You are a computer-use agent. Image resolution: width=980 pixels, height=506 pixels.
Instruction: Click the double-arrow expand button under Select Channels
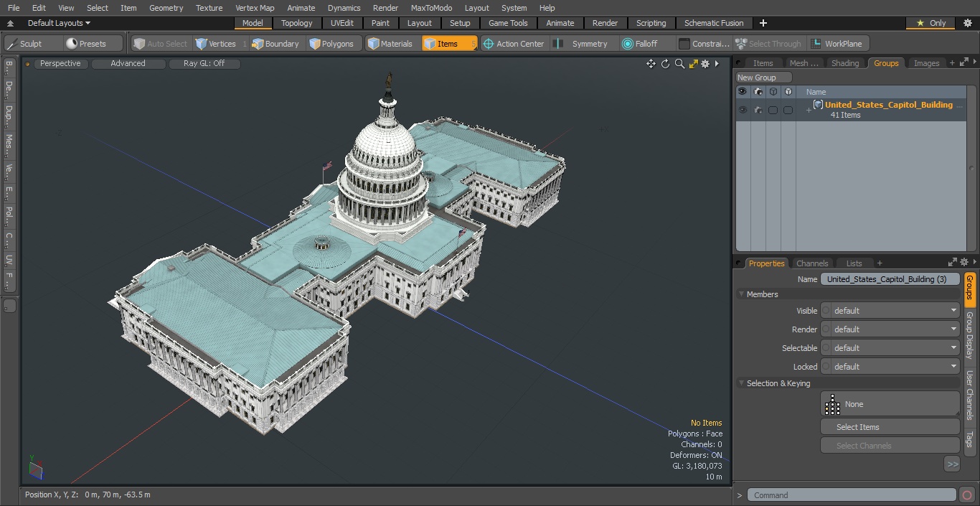point(952,464)
